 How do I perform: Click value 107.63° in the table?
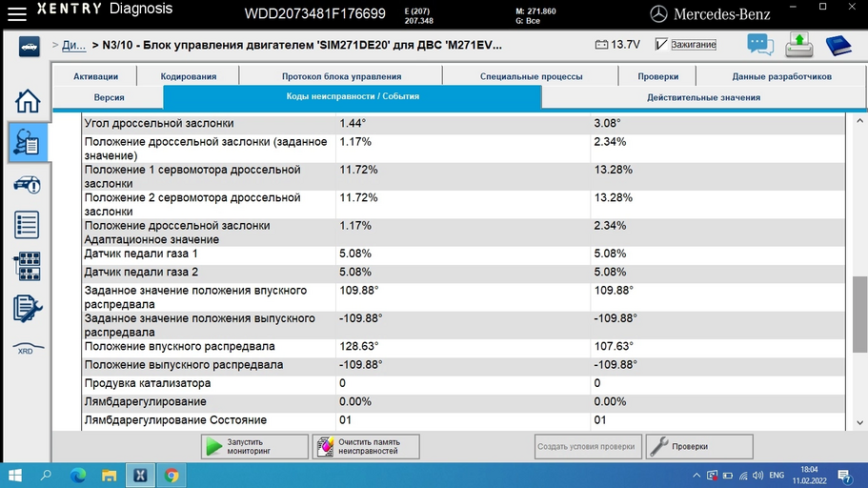pyautogui.click(x=614, y=346)
